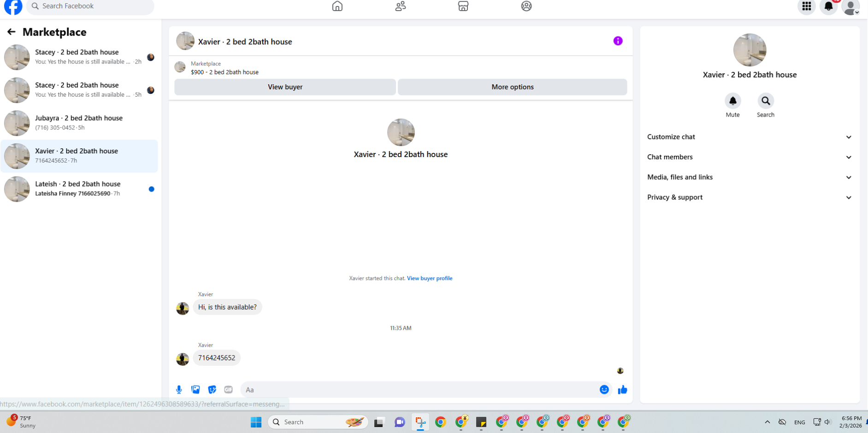The width and height of the screenshot is (868, 433).
Task: Open the Marketplace storefront icon in top navigation
Action: 463,6
